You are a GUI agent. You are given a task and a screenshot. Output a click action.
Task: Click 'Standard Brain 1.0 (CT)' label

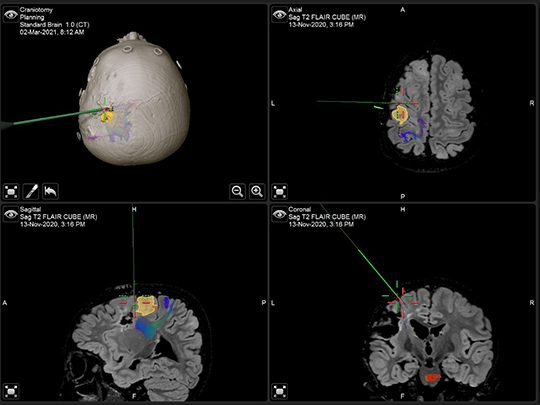click(x=54, y=25)
